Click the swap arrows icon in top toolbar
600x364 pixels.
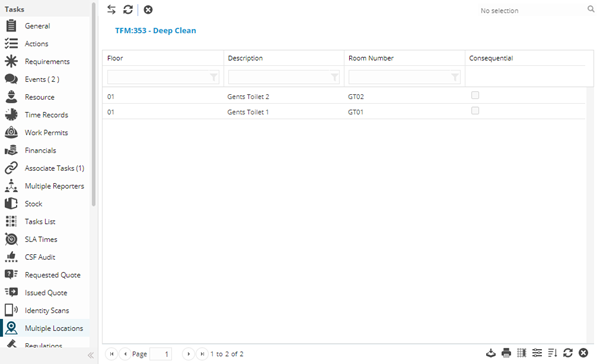click(111, 10)
